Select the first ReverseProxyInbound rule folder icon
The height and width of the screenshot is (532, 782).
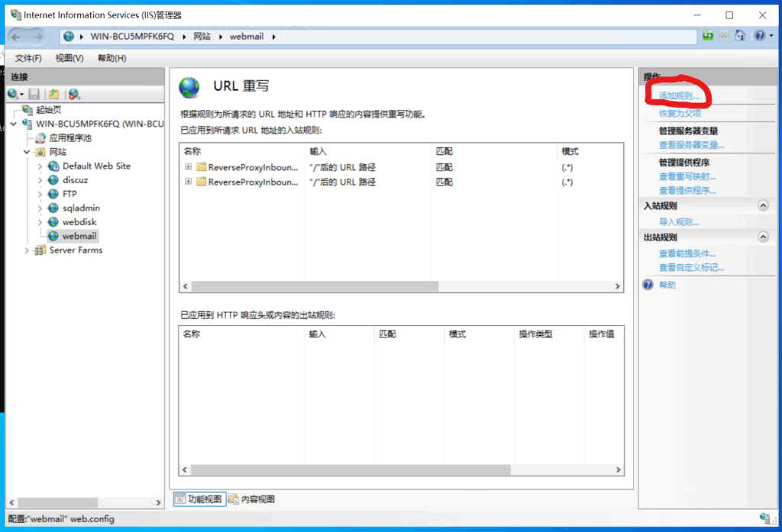(x=201, y=166)
